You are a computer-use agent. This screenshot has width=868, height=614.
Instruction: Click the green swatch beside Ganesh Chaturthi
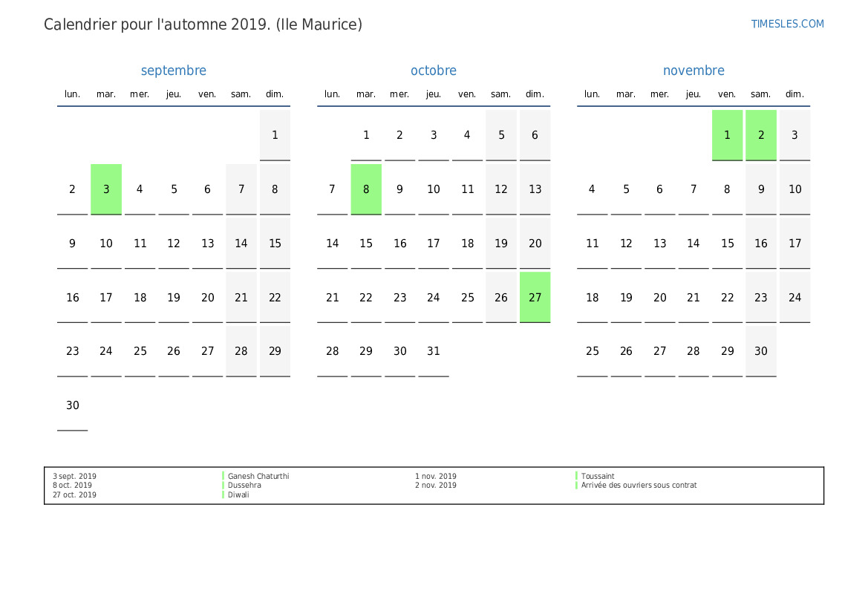click(x=223, y=477)
